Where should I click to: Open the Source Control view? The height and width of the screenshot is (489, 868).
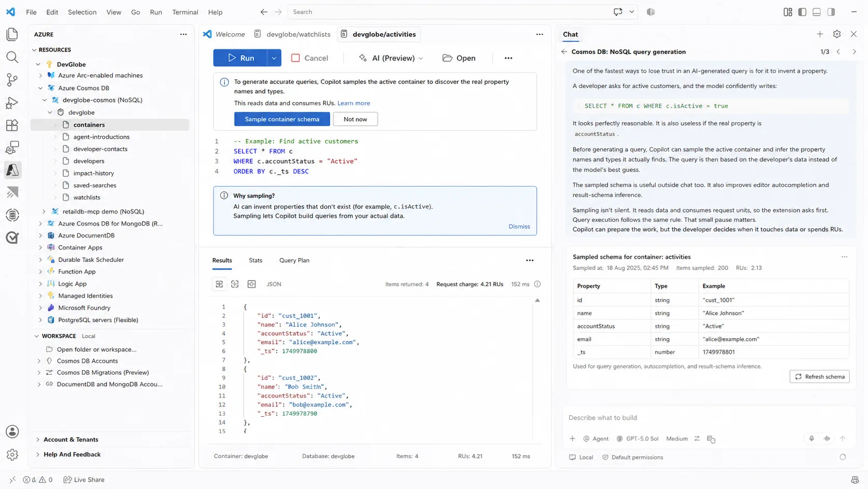[x=12, y=80]
